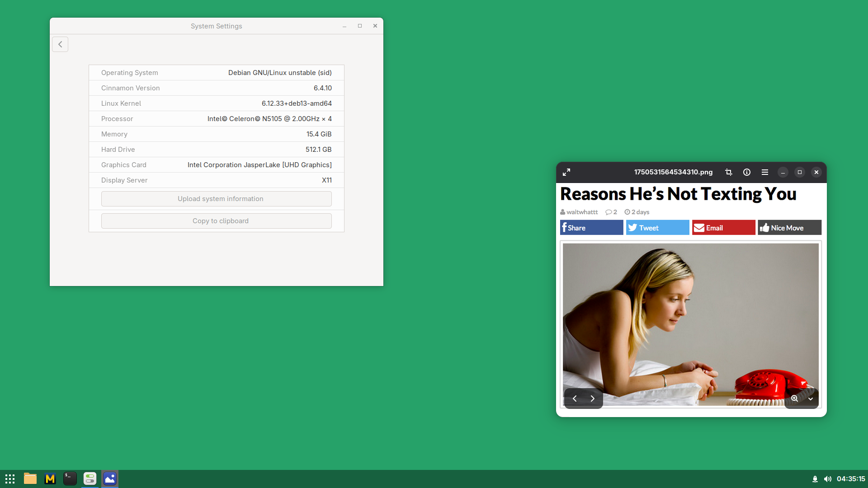Image resolution: width=868 pixels, height=488 pixels.
Task: Go to previous image
Action: click(575, 399)
